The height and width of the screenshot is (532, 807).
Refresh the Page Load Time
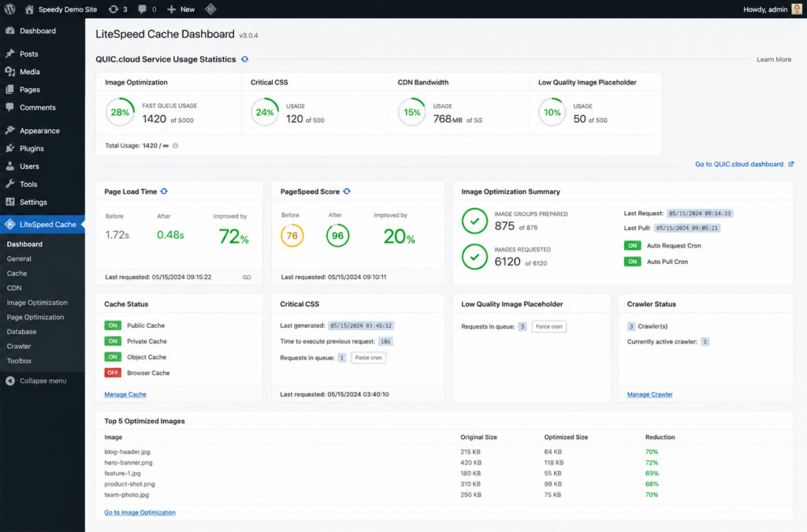point(164,192)
